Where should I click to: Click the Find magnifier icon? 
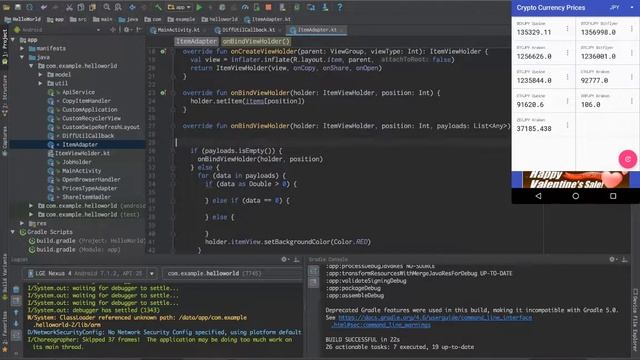(x=107, y=7)
